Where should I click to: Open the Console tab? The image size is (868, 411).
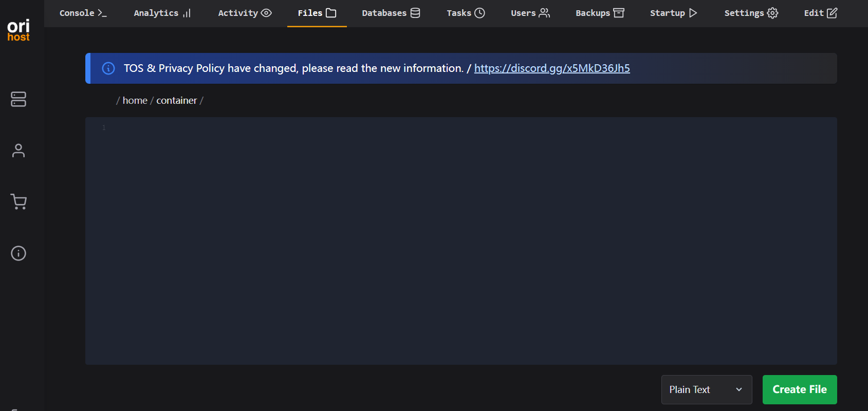click(x=83, y=13)
